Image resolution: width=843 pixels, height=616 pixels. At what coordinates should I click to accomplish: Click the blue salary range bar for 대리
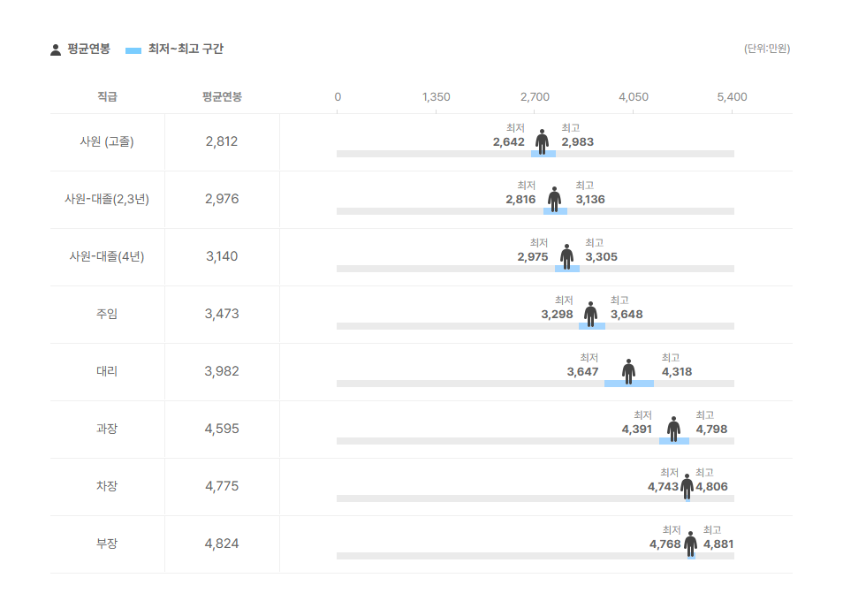click(x=629, y=384)
